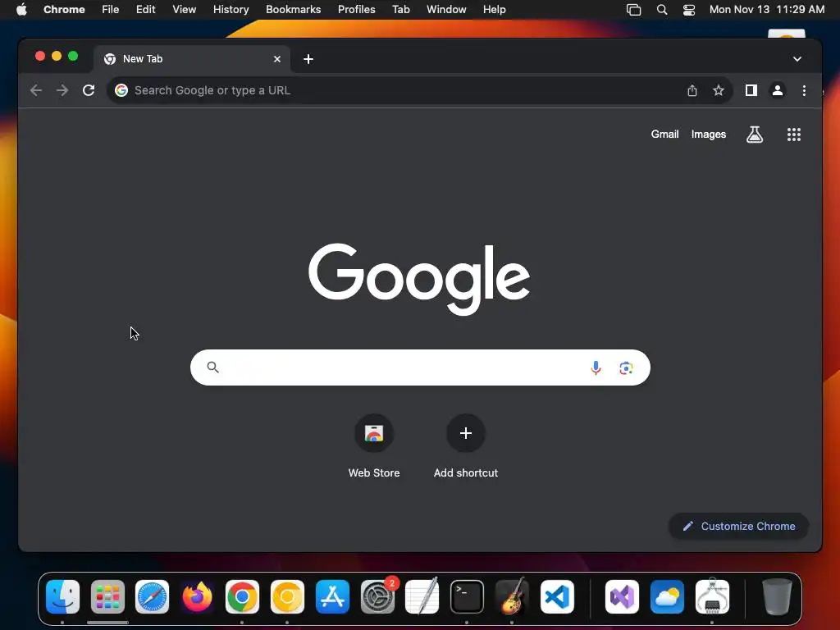Click the Web Store shortcut label

tap(374, 473)
